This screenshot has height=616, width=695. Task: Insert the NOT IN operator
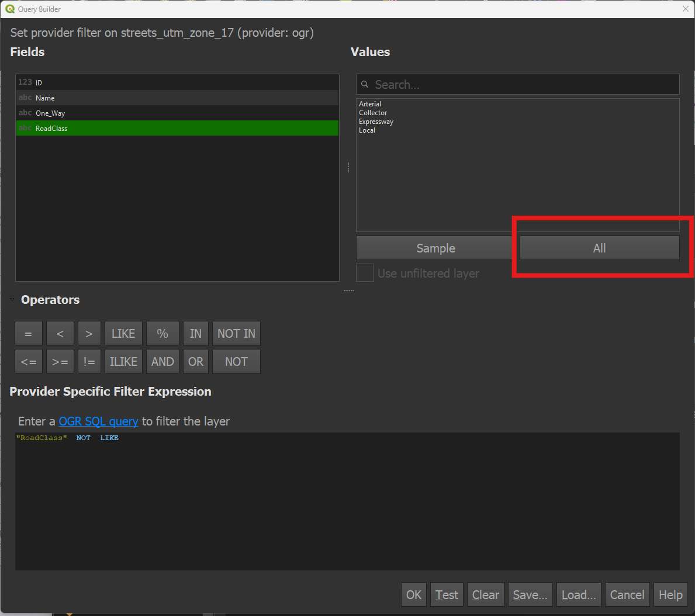click(x=236, y=333)
